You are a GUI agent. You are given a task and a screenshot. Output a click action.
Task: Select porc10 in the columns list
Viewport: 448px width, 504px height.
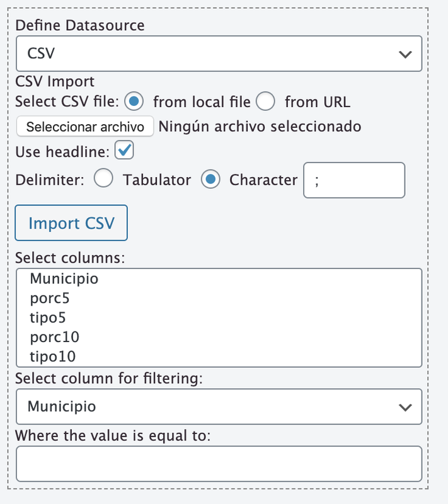point(54,336)
